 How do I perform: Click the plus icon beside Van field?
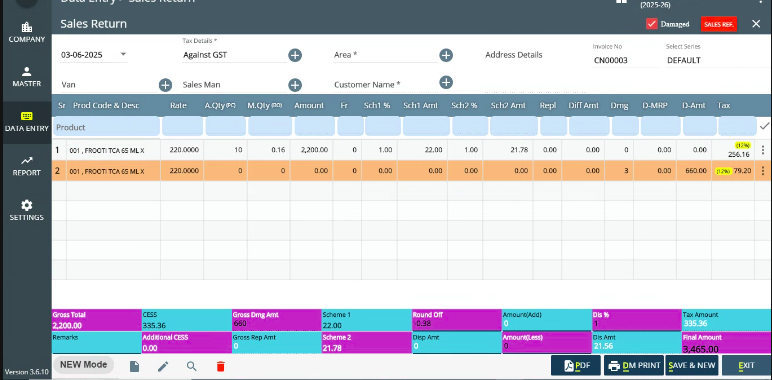tap(165, 85)
